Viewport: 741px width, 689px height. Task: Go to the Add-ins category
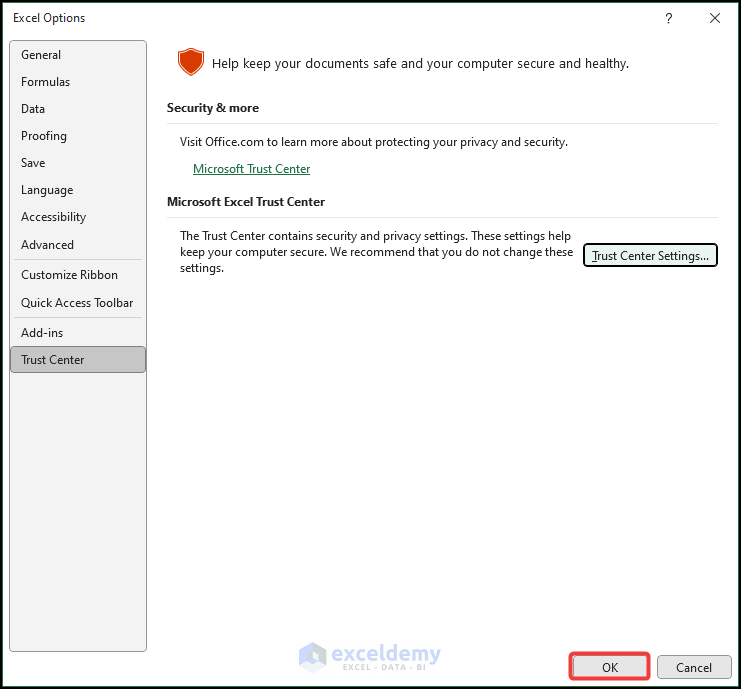point(78,333)
